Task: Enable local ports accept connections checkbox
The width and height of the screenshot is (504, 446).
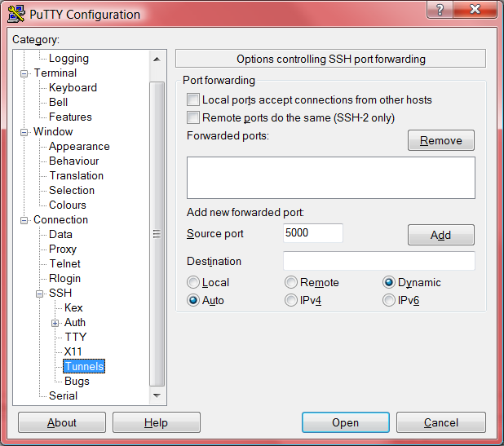Action: tap(193, 99)
